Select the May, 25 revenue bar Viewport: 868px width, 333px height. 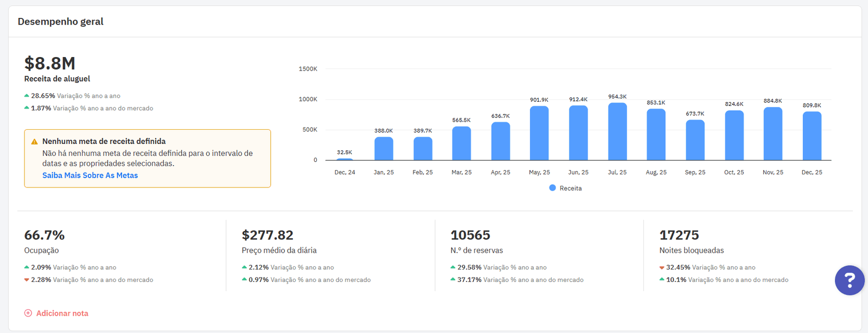point(539,133)
